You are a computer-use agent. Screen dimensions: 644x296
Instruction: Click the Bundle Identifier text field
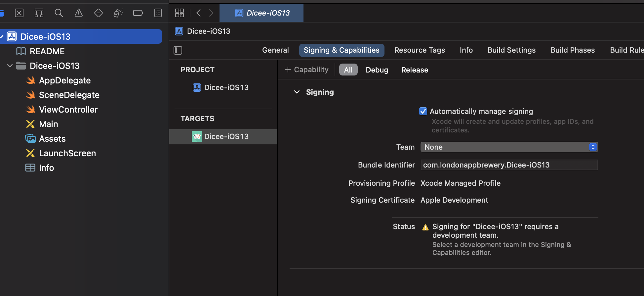coord(509,165)
